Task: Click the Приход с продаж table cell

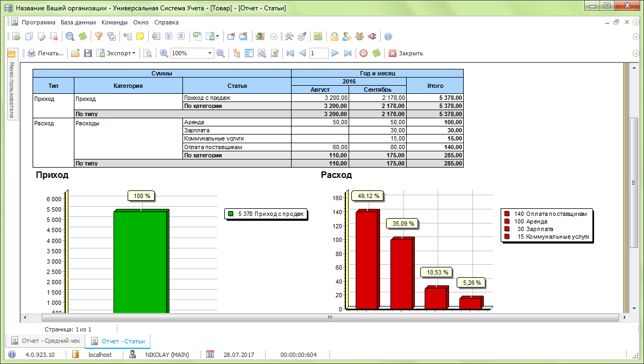Action: 237,98
